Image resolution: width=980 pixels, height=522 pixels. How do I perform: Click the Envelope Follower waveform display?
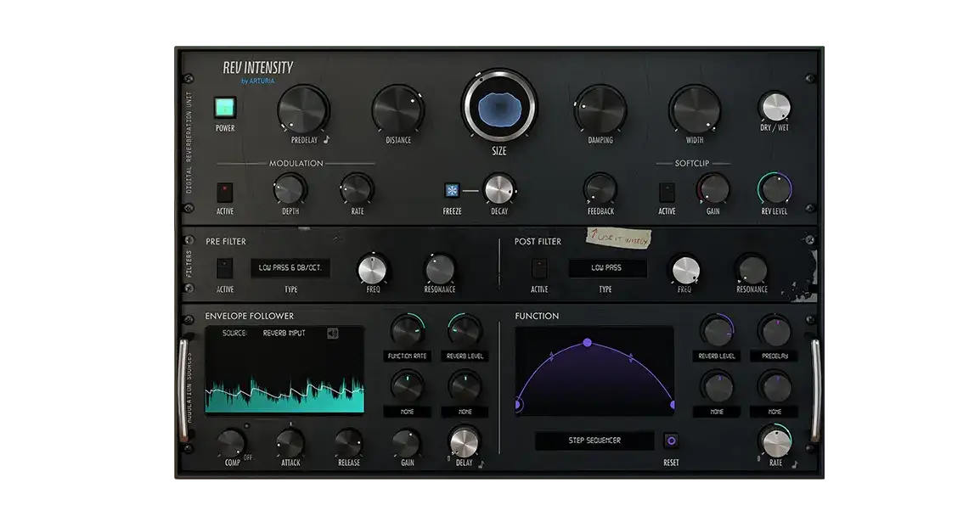coord(284,369)
